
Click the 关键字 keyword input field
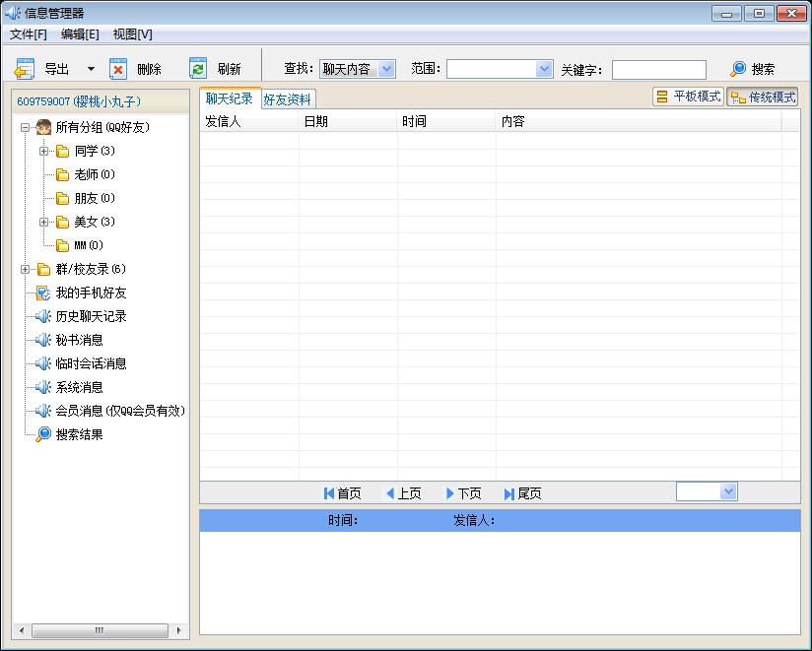[x=658, y=69]
